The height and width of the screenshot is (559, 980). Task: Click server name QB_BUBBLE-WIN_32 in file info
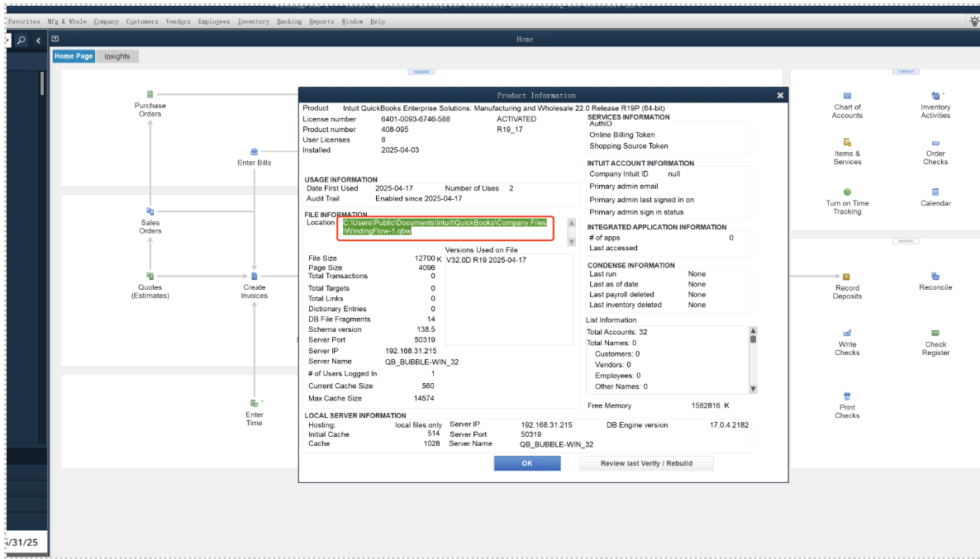pyautogui.click(x=422, y=362)
